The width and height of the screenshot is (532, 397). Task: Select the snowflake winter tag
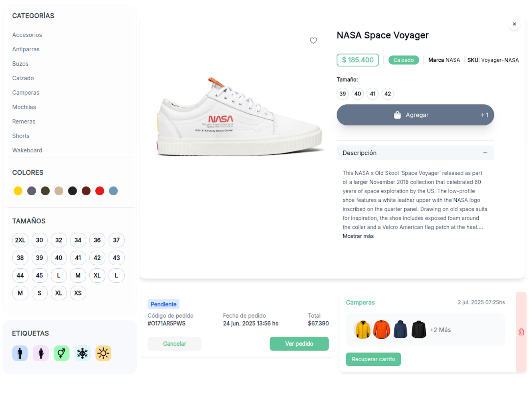pos(83,353)
